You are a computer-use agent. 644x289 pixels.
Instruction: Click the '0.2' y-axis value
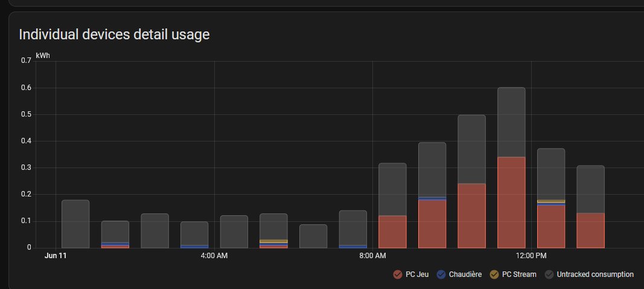click(x=26, y=194)
